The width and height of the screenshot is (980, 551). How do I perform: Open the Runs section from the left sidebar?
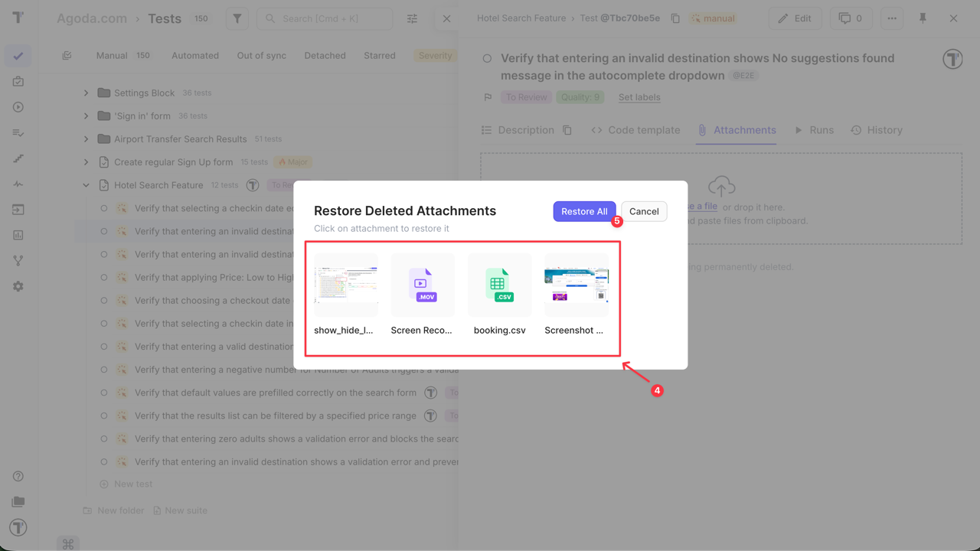[18, 107]
